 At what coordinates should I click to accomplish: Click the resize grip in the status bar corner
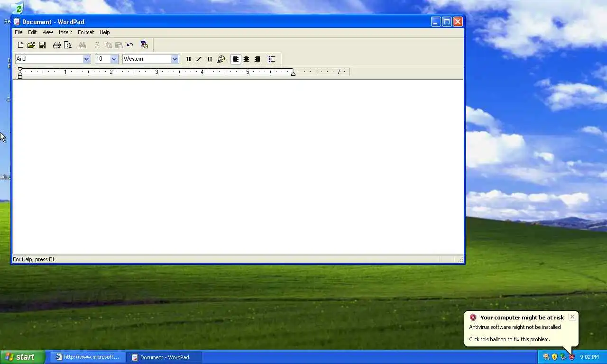[x=460, y=259]
